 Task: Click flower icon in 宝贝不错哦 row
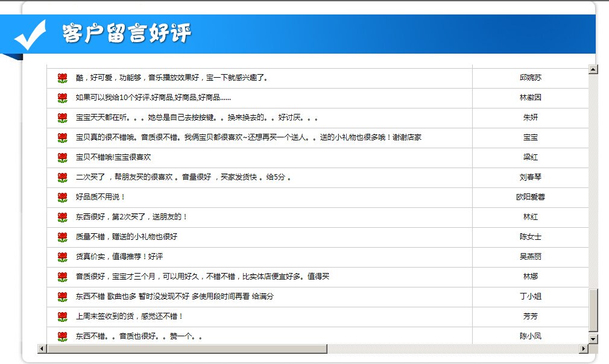[62, 157]
